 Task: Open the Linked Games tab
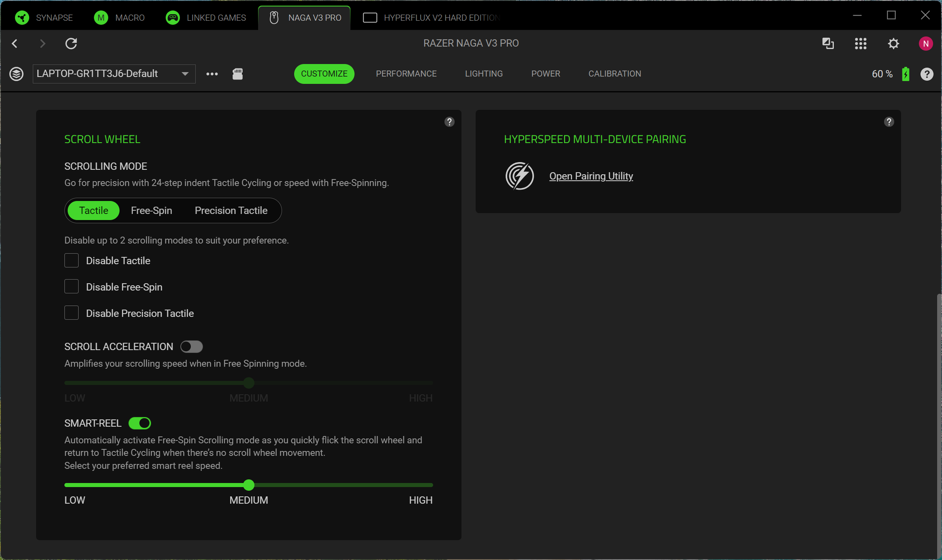[206, 18]
